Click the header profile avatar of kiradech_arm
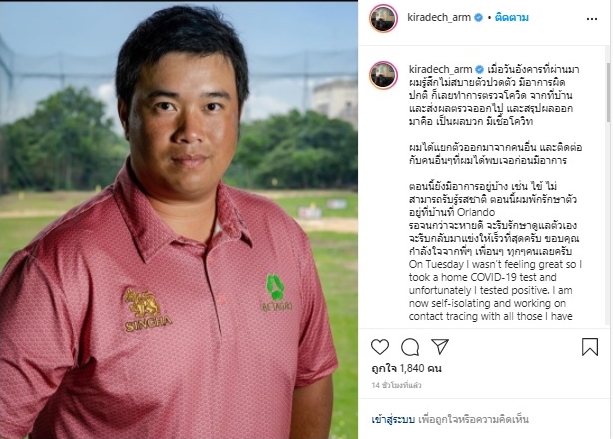 click(x=384, y=18)
